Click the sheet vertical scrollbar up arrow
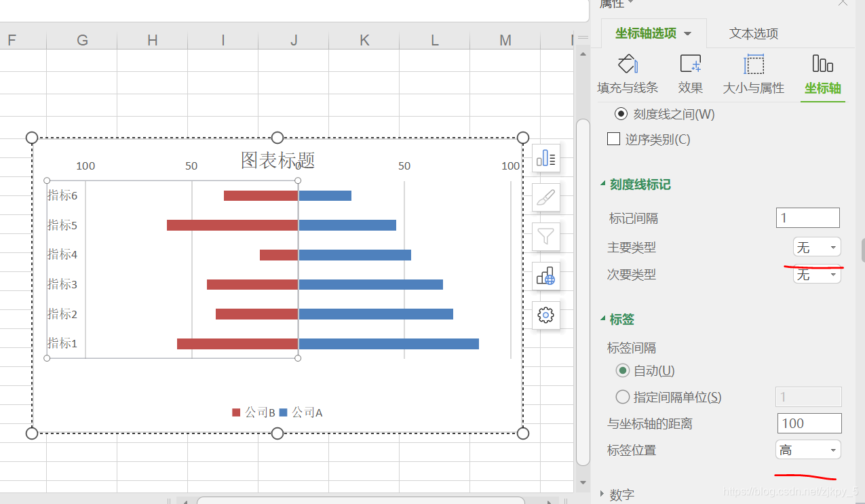Screen dimensions: 865x504 point(582,54)
